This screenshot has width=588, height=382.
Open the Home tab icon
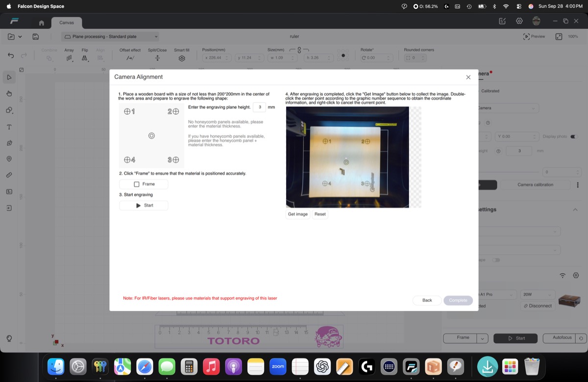tap(42, 23)
